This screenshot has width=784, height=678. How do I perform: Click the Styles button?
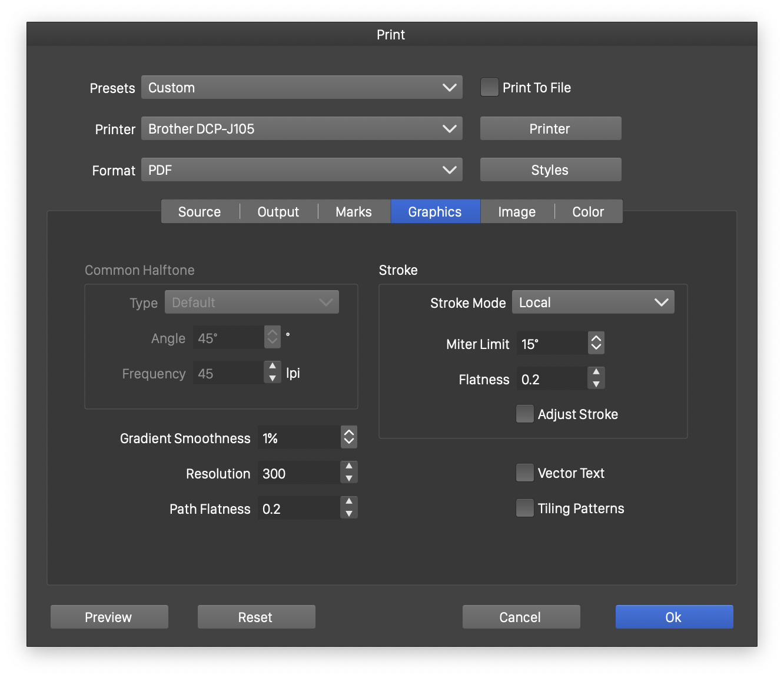tap(550, 170)
